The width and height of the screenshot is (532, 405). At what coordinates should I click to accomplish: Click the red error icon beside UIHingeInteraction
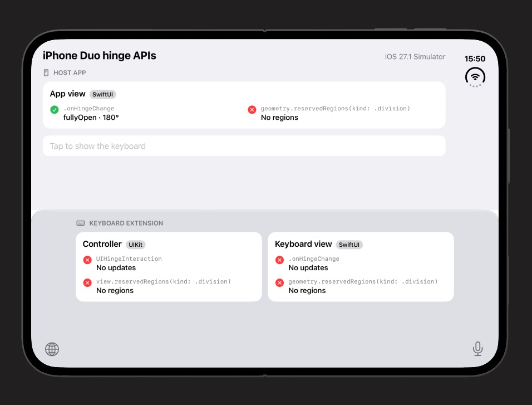tap(87, 260)
